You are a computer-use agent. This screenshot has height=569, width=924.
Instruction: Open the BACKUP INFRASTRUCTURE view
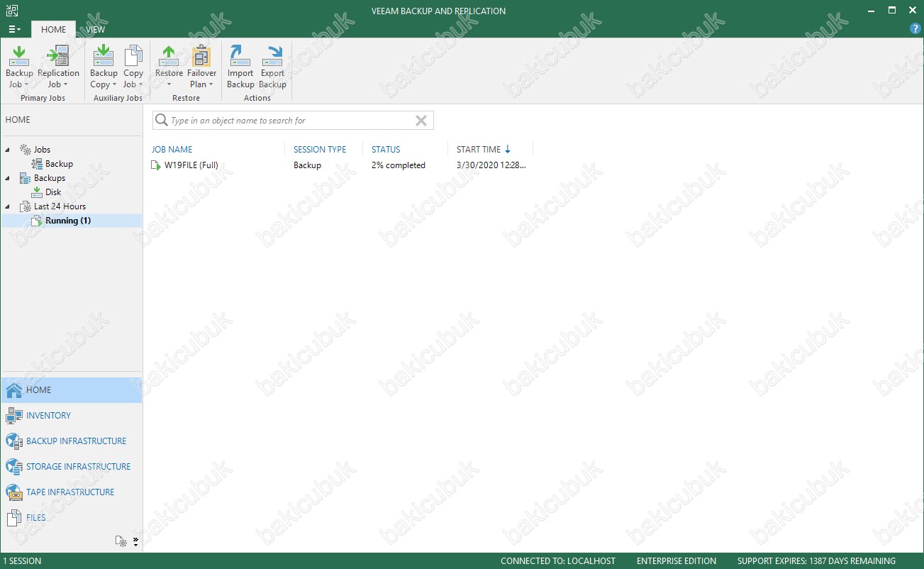coord(71,441)
